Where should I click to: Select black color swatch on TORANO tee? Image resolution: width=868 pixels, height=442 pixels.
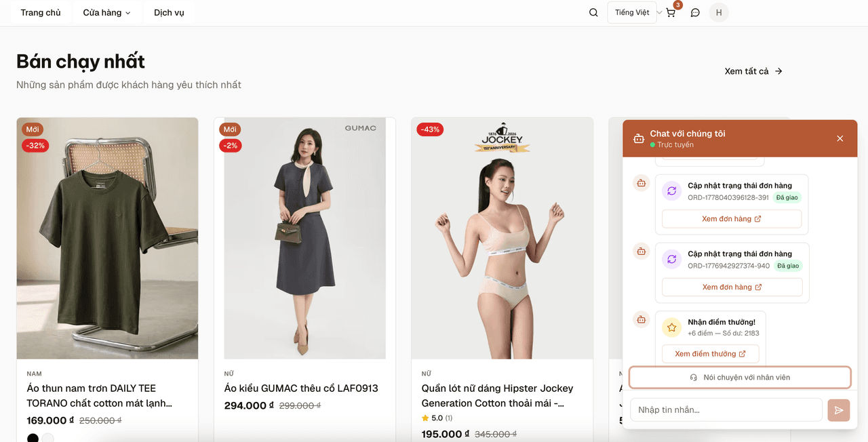[x=33, y=438]
